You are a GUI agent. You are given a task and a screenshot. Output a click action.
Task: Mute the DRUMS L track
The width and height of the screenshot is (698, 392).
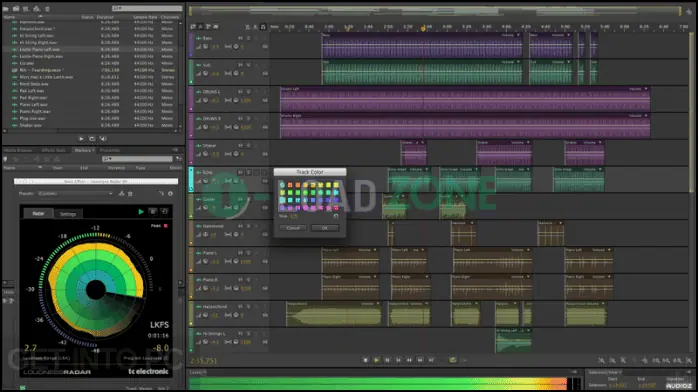[x=240, y=92]
